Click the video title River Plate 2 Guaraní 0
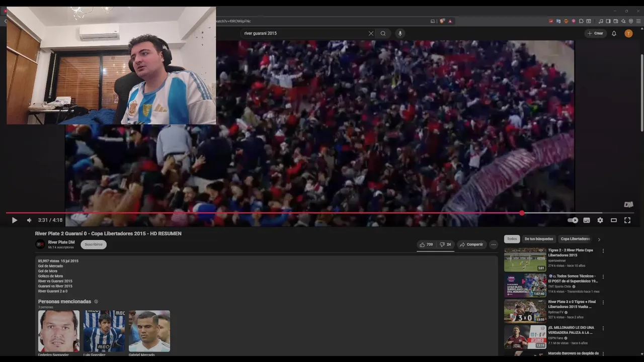Screen dimensions: 644x362 [x=108, y=233]
